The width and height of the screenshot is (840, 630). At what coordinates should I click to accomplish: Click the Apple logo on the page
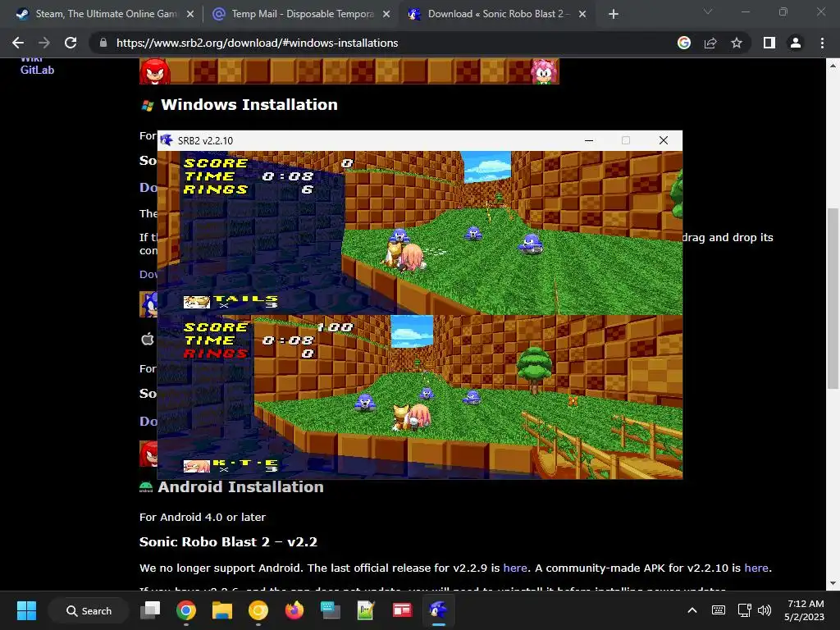(148, 339)
